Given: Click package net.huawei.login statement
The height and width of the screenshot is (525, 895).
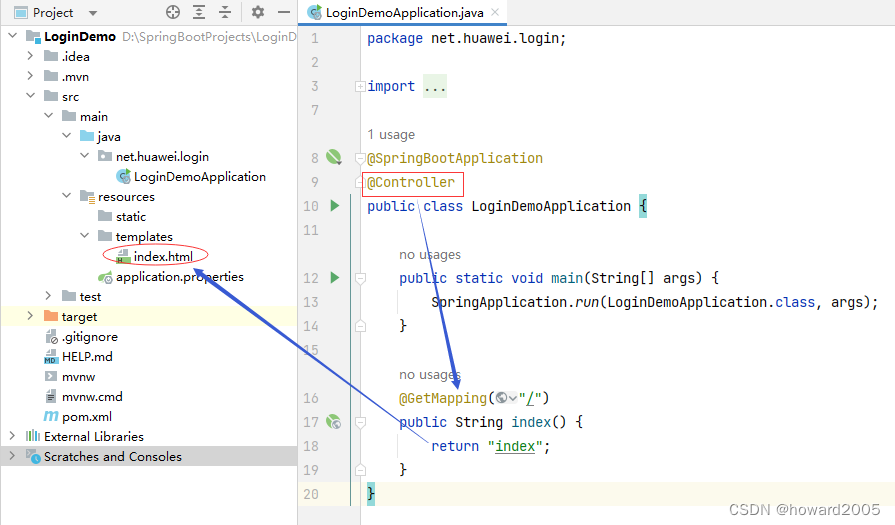Looking at the screenshot, I should point(466,38).
